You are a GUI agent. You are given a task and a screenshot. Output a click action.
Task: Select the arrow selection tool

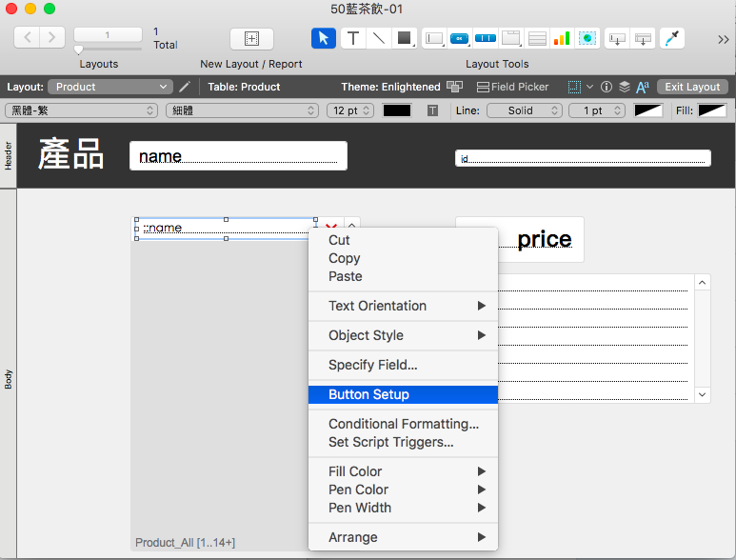[x=324, y=38]
